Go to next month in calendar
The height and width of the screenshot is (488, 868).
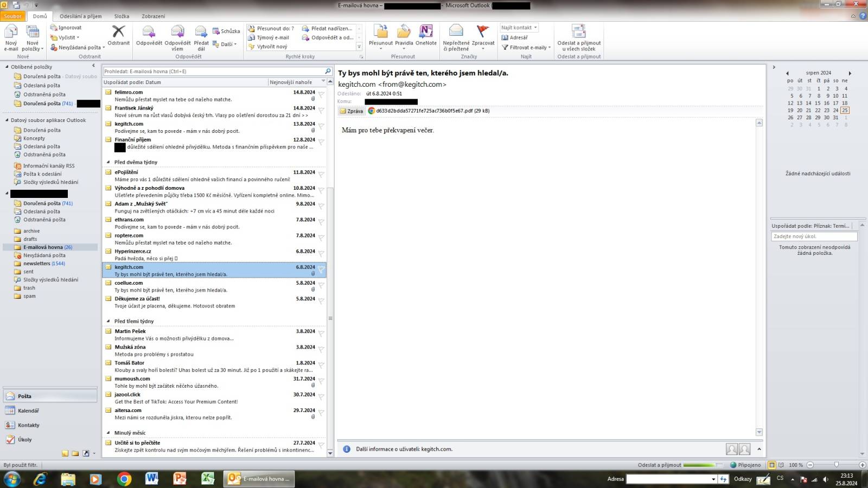point(850,73)
